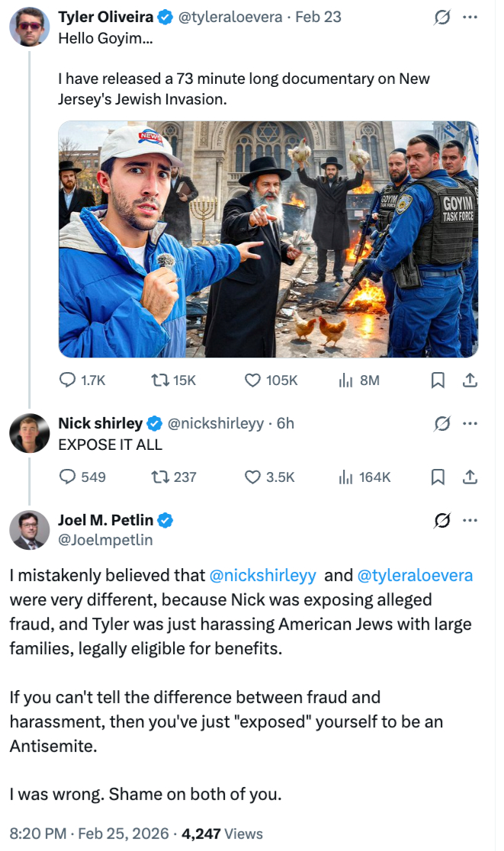Open the @tyleraloevera mention link
The width and height of the screenshot is (504, 851).
(415, 575)
